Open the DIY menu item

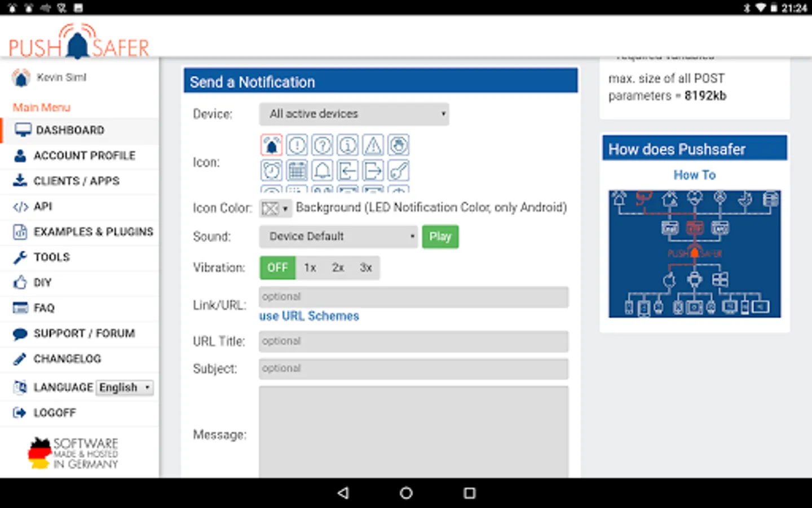click(x=80, y=283)
